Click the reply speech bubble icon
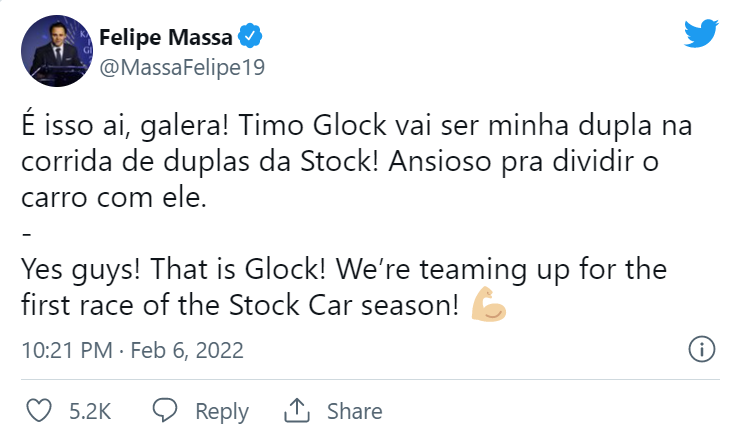The width and height of the screenshot is (731, 440). pos(165,410)
